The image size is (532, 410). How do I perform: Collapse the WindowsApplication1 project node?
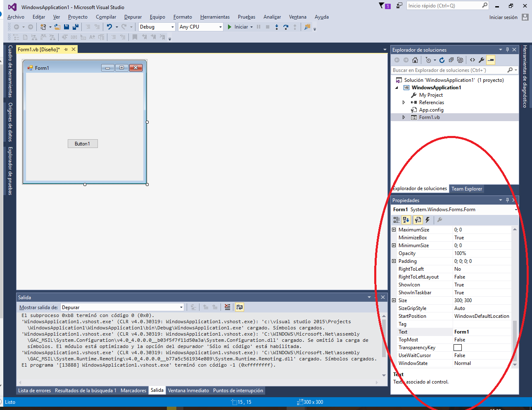[x=397, y=88]
